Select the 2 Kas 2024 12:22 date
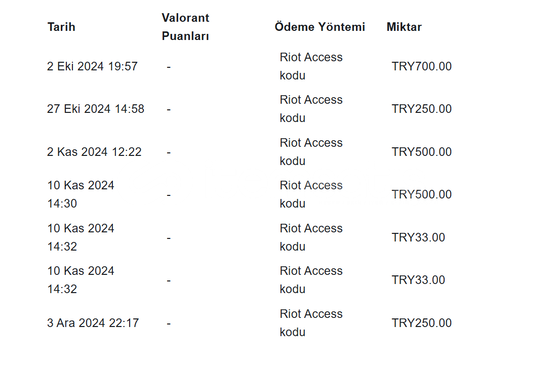 (94, 152)
